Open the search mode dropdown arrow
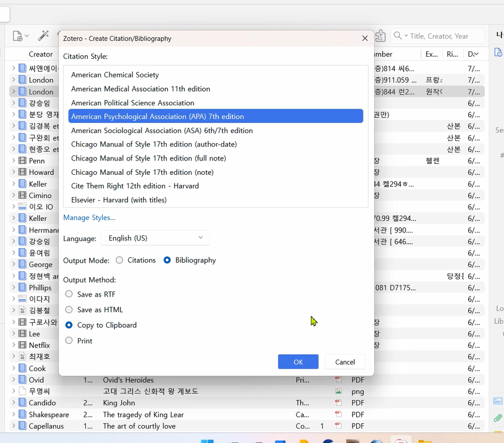The width and height of the screenshot is (504, 443). [406, 36]
